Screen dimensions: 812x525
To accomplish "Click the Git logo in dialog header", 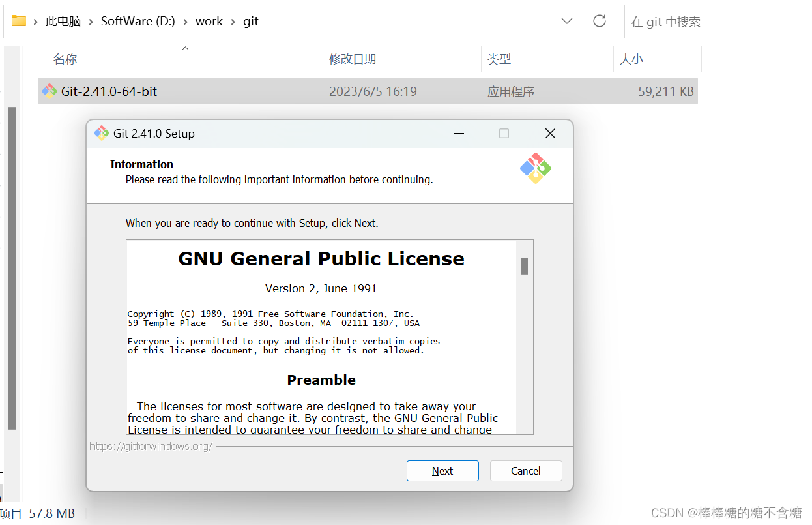I will coord(536,168).
